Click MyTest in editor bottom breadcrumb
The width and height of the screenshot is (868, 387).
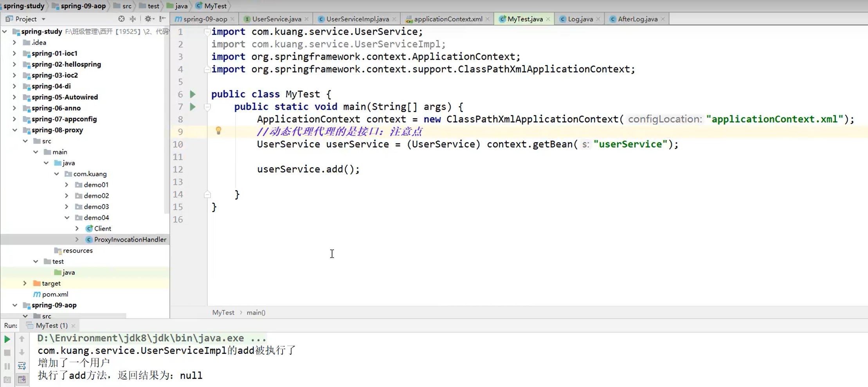pyautogui.click(x=223, y=312)
